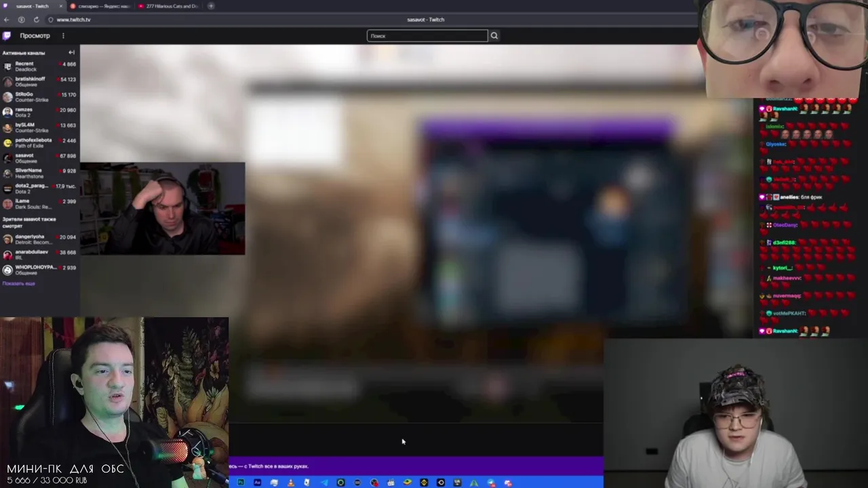Open VLC cone icon in taskbar
The width and height of the screenshot is (868, 488).
[291, 483]
